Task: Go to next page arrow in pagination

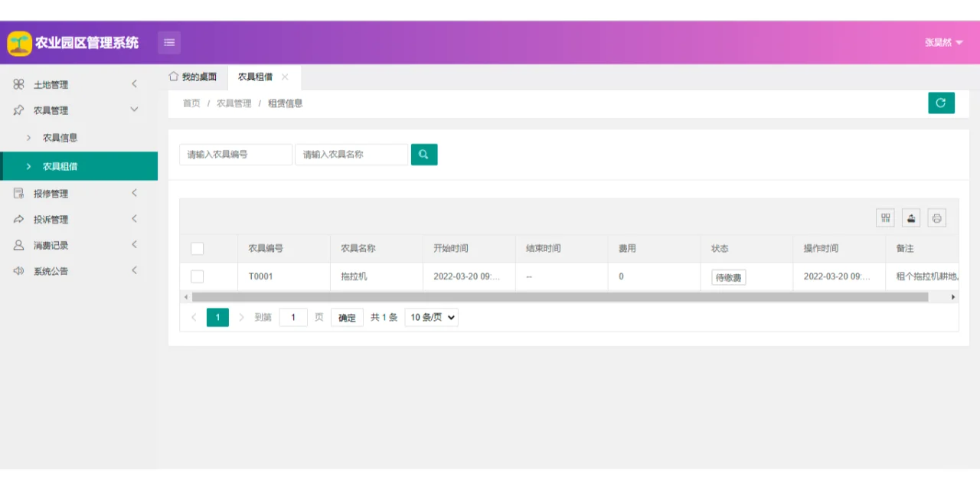Action: point(241,317)
